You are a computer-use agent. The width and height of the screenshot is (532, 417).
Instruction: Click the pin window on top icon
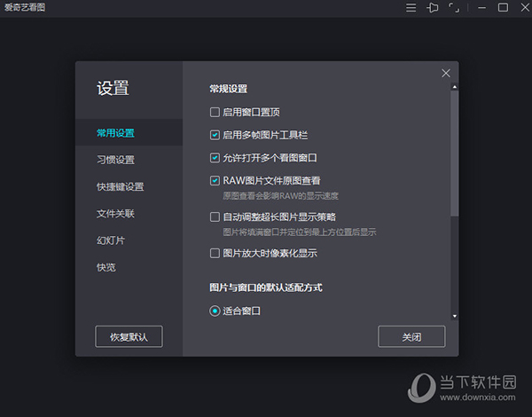433,7
